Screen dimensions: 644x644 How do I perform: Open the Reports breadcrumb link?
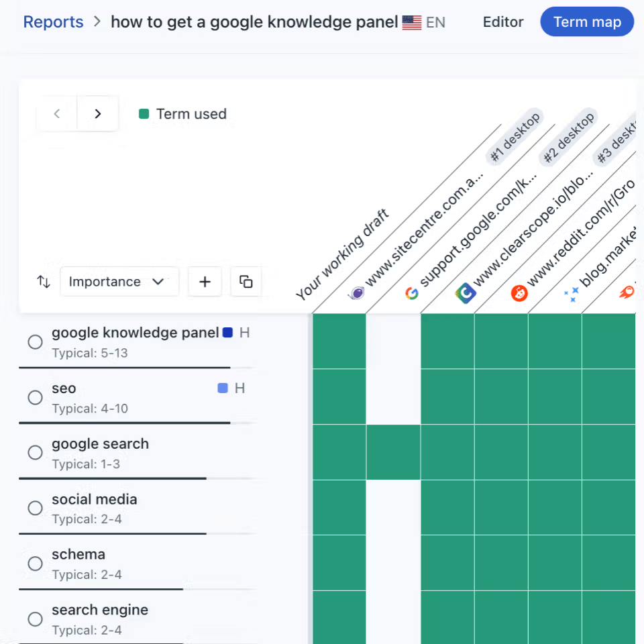53,22
